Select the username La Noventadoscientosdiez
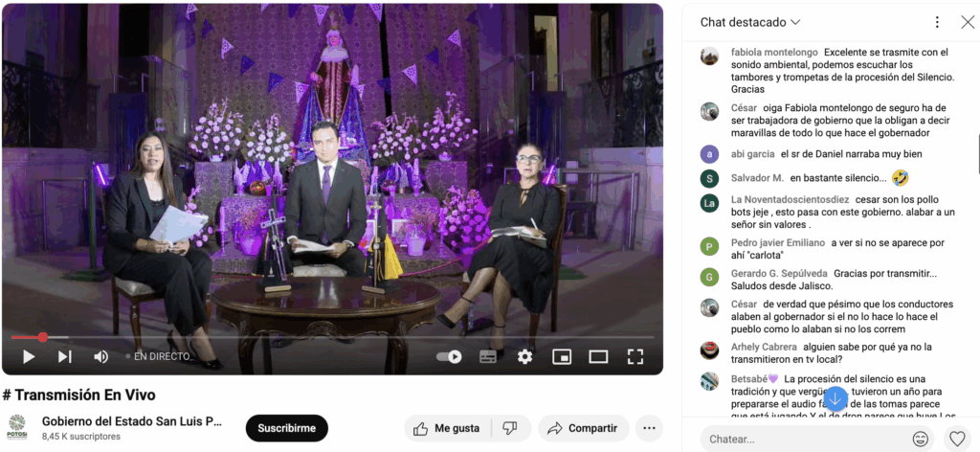980x452 pixels. [x=790, y=199]
